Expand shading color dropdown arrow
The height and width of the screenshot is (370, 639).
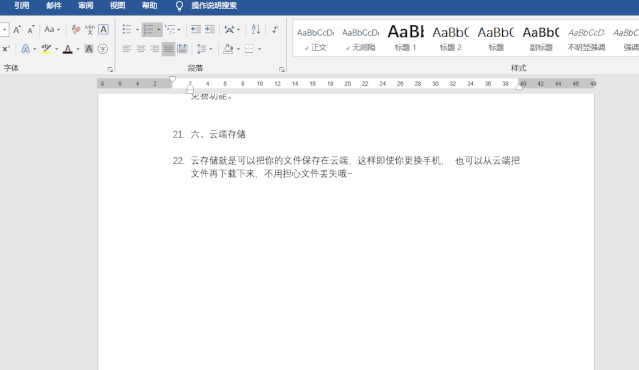pos(238,49)
